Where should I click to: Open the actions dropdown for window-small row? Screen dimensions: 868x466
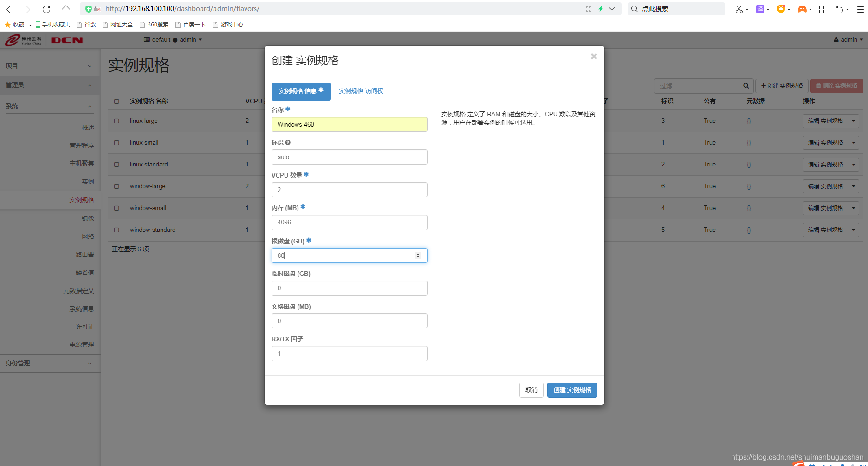[854, 208]
